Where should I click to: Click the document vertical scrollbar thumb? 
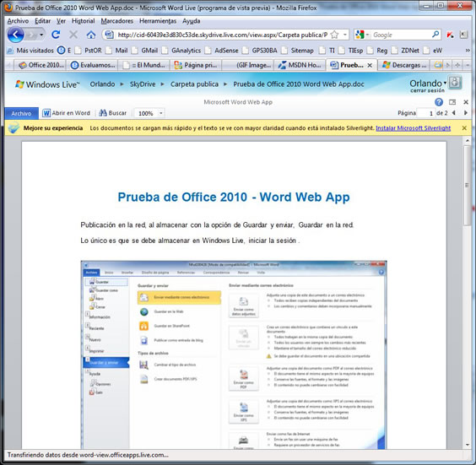coord(468,185)
